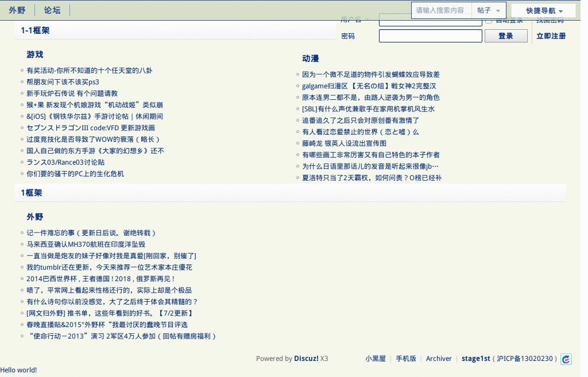The width and height of the screenshot is (588, 377).
Task: Open thread 钢铁华尔兹 手游讨论帖
Action: click(95, 116)
